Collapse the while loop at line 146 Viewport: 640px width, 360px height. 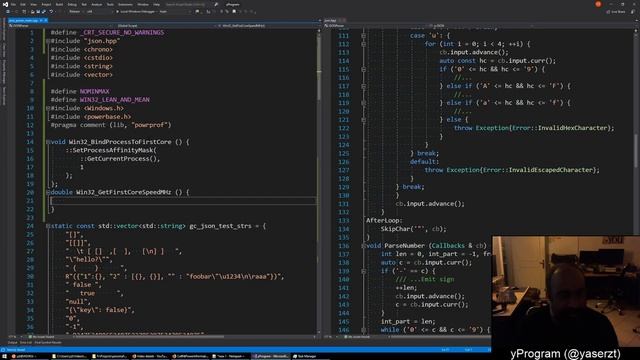point(363,330)
